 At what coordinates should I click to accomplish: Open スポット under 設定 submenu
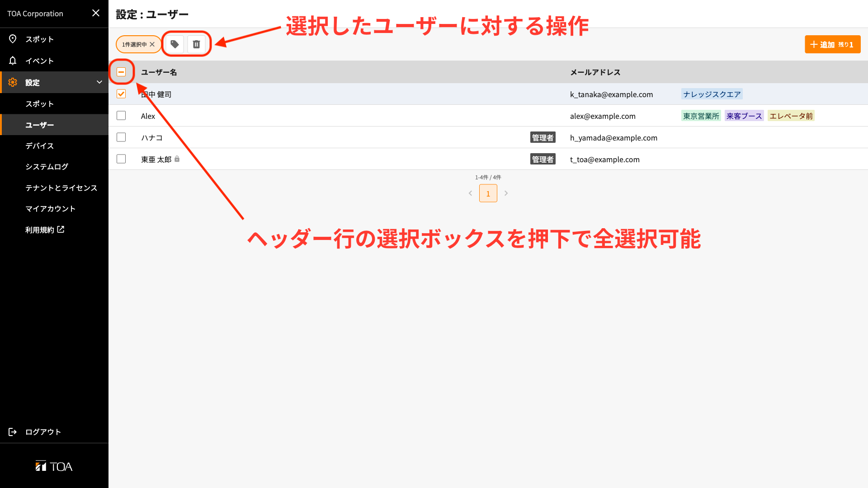coord(54,103)
